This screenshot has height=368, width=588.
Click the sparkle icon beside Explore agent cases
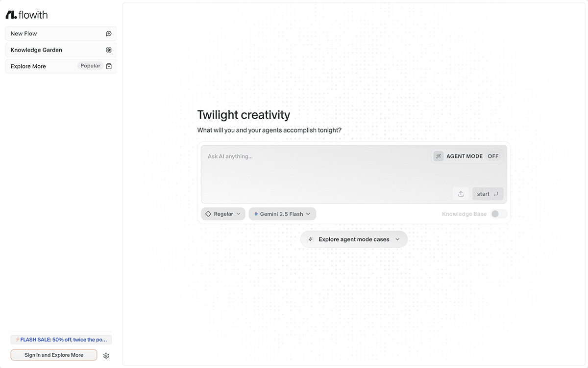point(311,239)
